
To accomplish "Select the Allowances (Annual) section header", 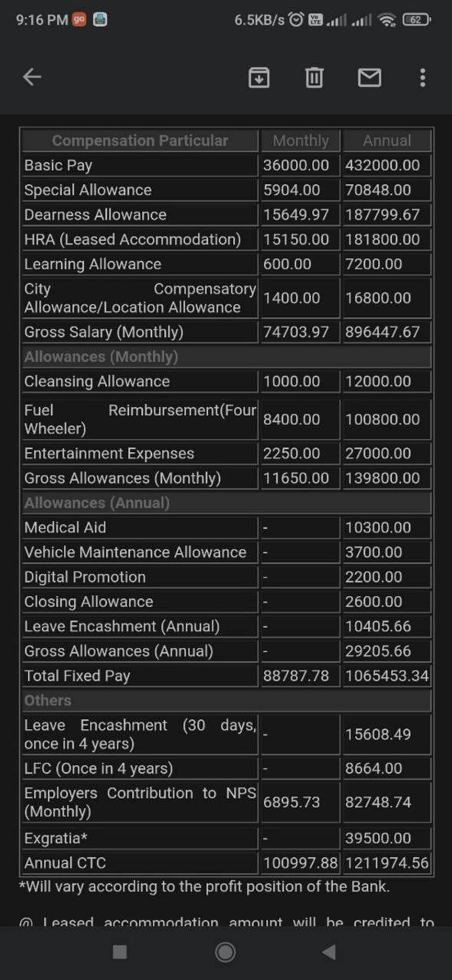I will [226, 503].
